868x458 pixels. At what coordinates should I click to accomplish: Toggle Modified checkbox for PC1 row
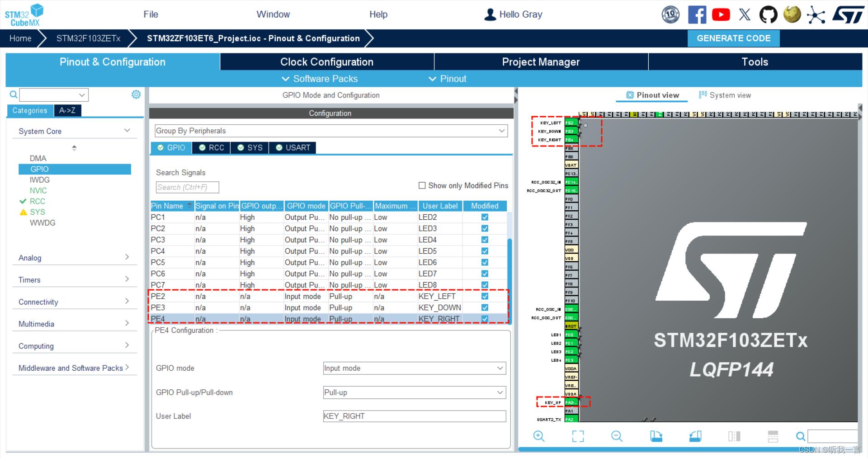485,217
